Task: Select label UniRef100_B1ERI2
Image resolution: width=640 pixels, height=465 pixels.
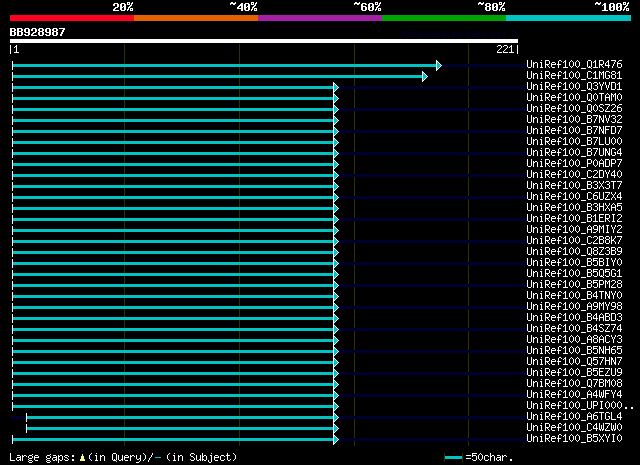Action: pyautogui.click(x=574, y=218)
